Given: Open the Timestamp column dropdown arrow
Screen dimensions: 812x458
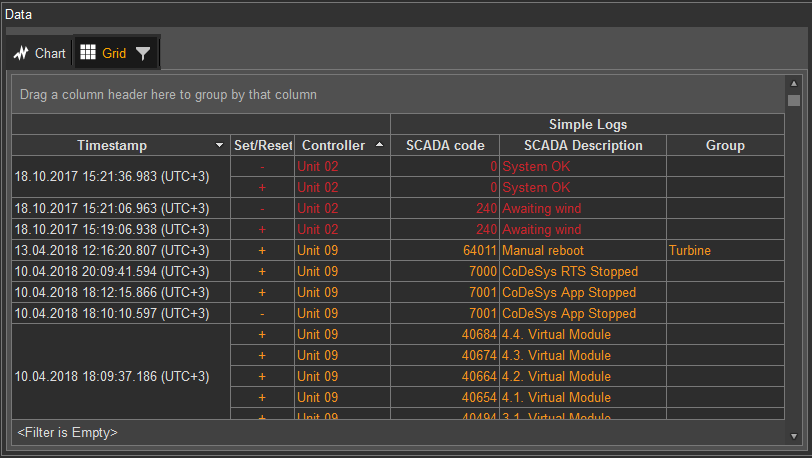Looking at the screenshot, I should pyautogui.click(x=220, y=146).
